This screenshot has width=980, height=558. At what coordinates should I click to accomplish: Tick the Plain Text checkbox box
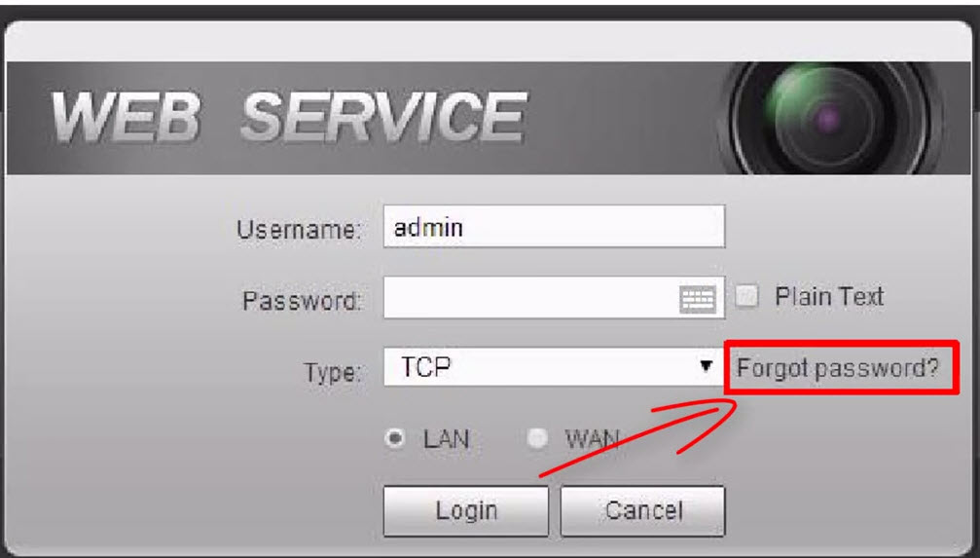click(x=746, y=296)
